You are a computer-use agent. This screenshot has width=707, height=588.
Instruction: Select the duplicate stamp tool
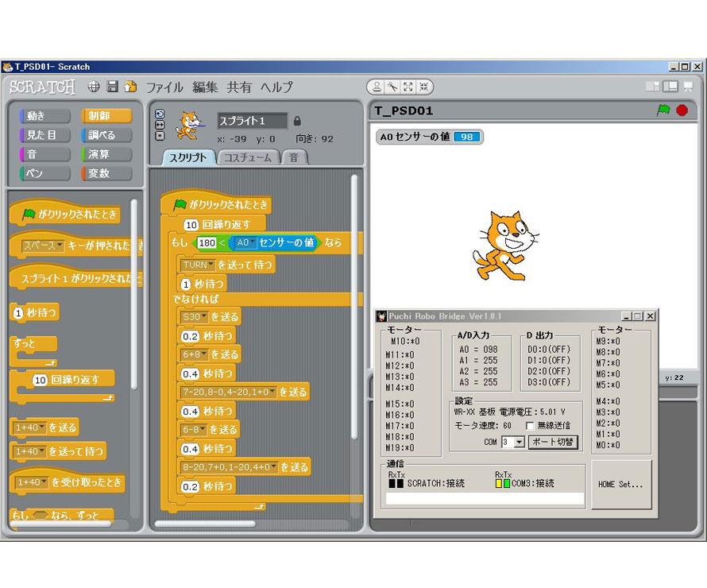(377, 87)
